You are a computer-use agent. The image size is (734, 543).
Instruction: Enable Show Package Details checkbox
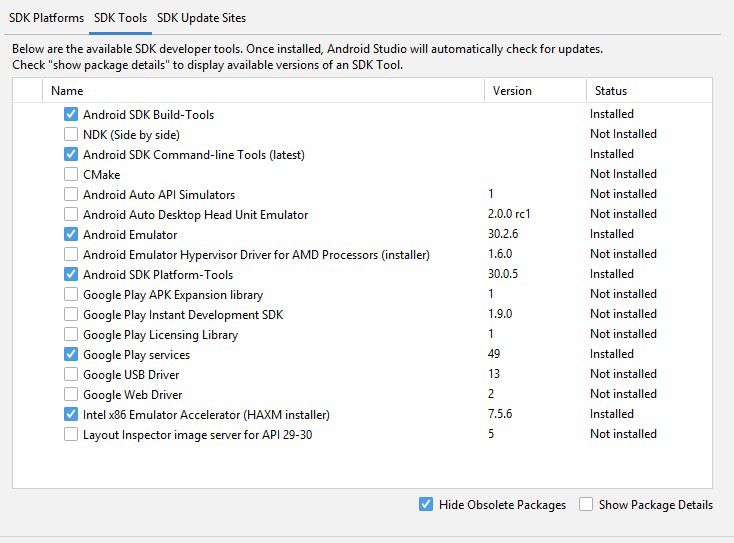[x=586, y=504]
